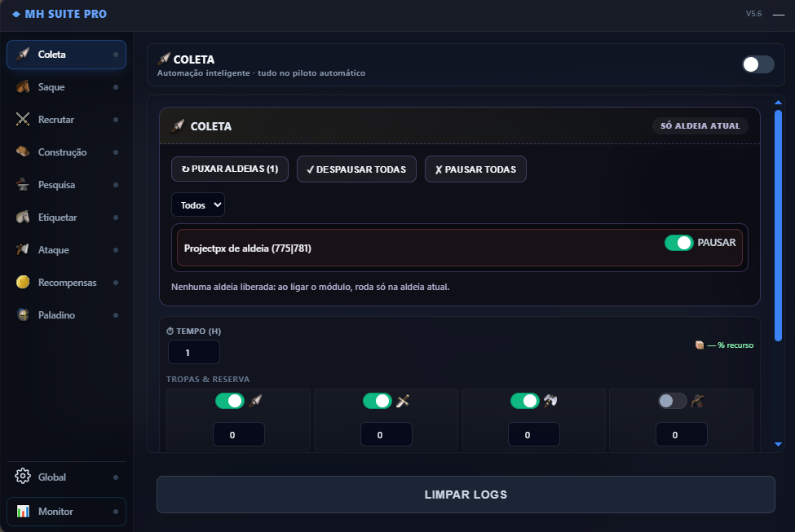Disable the axe troop toggle
Viewport: 795px width, 532px height.
point(525,401)
